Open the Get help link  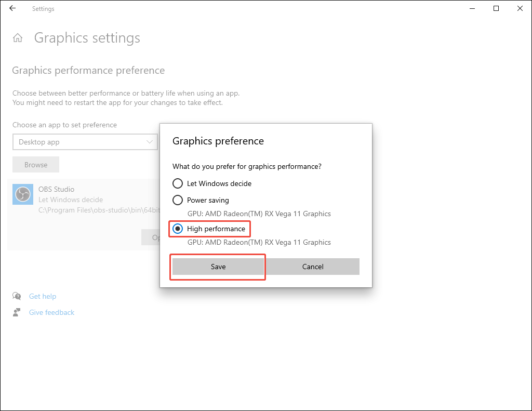[x=43, y=296]
